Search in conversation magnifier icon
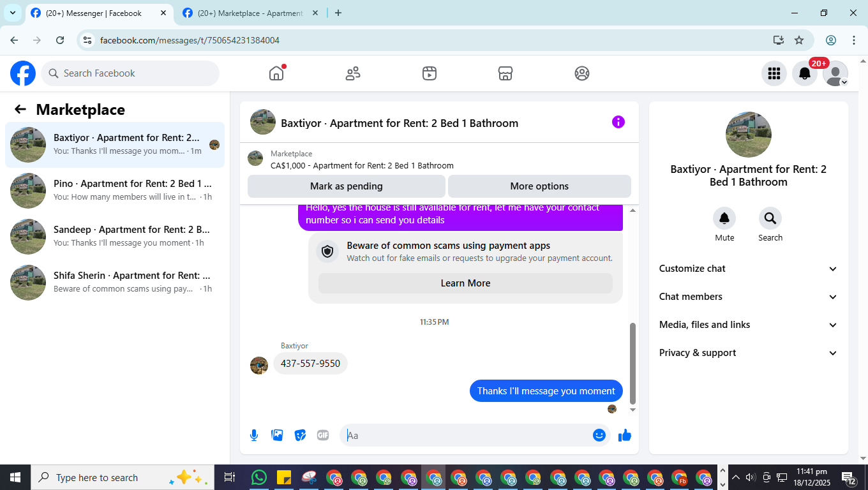The width and height of the screenshot is (868, 490). tap(770, 218)
